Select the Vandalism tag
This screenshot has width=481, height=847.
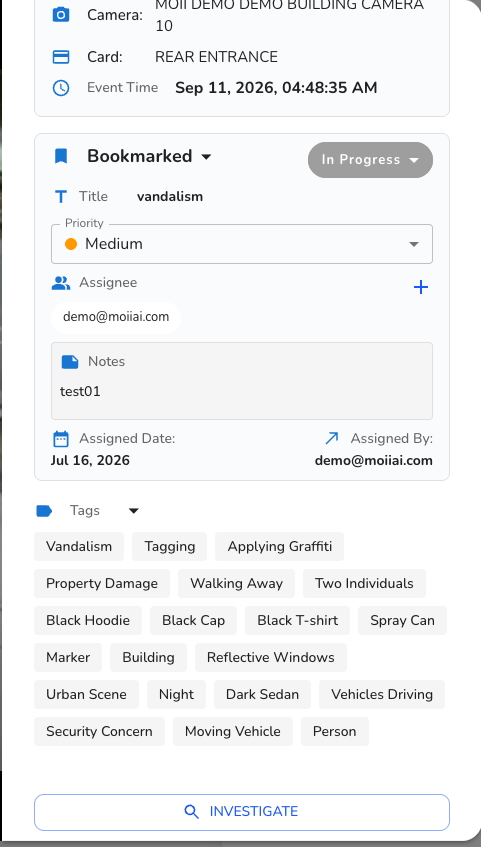tap(79, 546)
